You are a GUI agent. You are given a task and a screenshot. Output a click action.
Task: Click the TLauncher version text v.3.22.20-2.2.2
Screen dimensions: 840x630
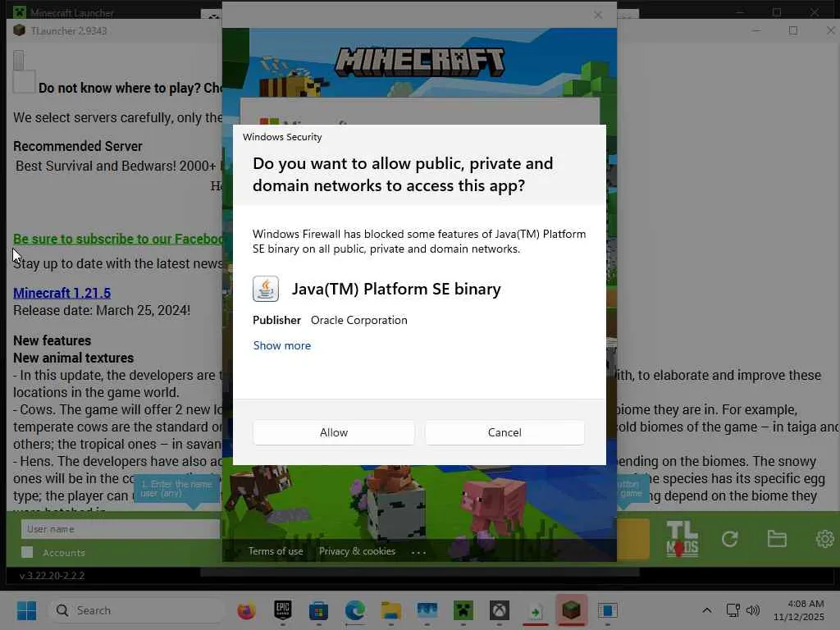(52, 576)
